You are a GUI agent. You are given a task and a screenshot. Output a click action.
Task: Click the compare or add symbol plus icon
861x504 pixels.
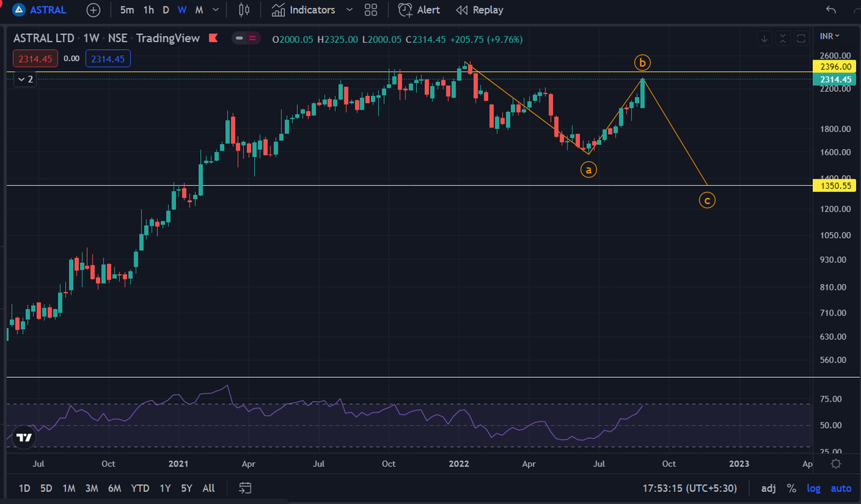[94, 10]
